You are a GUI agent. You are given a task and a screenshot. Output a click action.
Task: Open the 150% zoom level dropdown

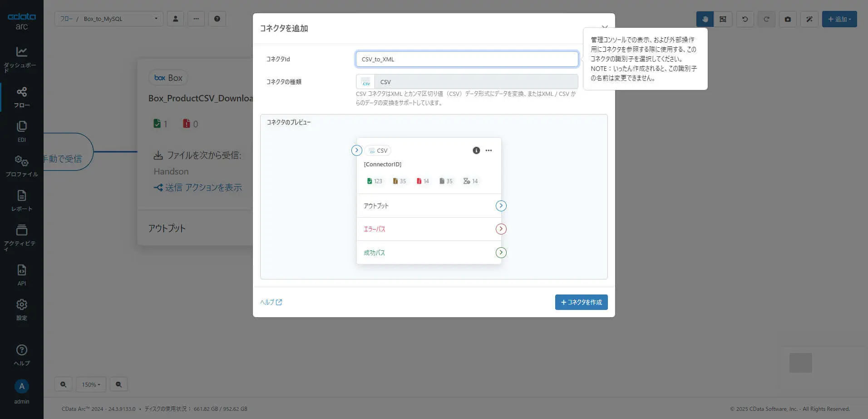[91, 384]
